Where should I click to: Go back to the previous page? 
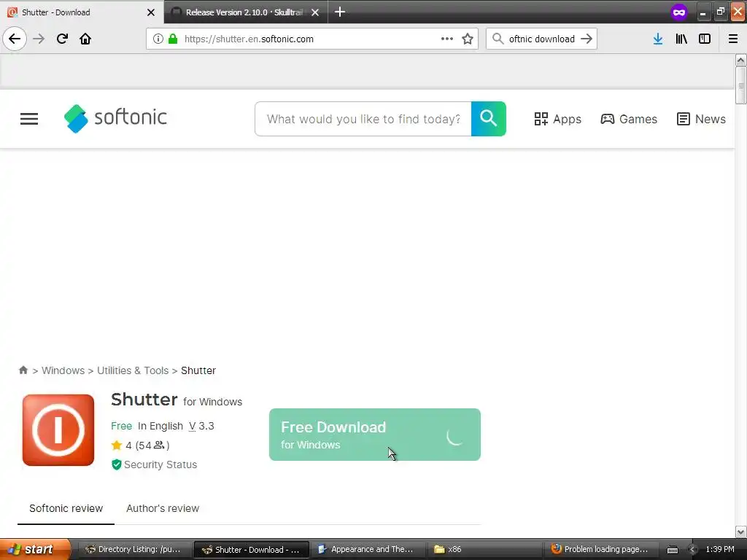[x=15, y=39]
